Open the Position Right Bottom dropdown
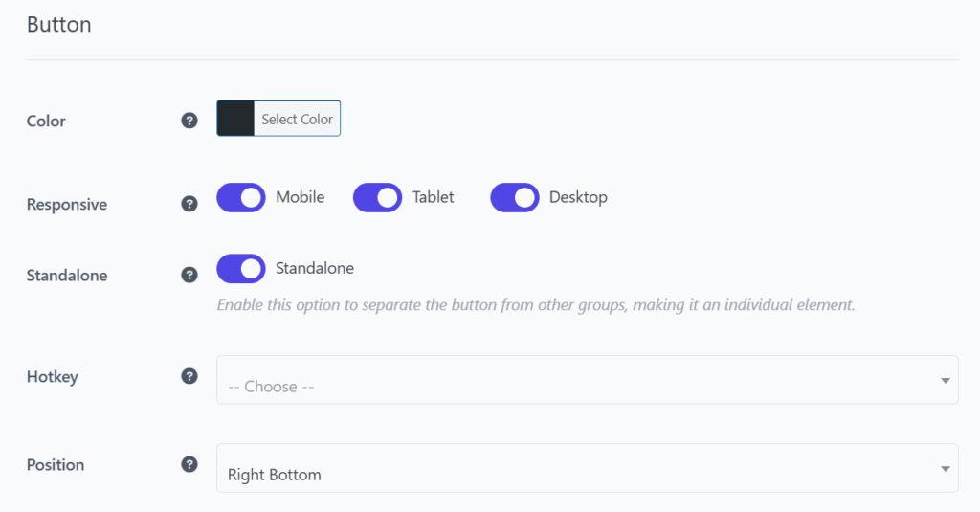The image size is (980, 512). (587, 468)
